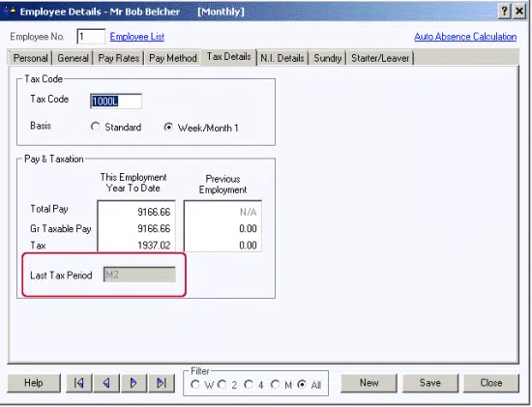The image size is (532, 407).
Task: Go to the first employee record
Action: click(78, 383)
